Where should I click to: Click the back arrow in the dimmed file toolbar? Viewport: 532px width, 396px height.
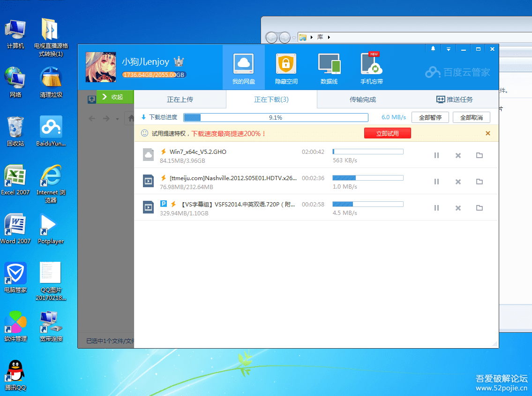91,119
